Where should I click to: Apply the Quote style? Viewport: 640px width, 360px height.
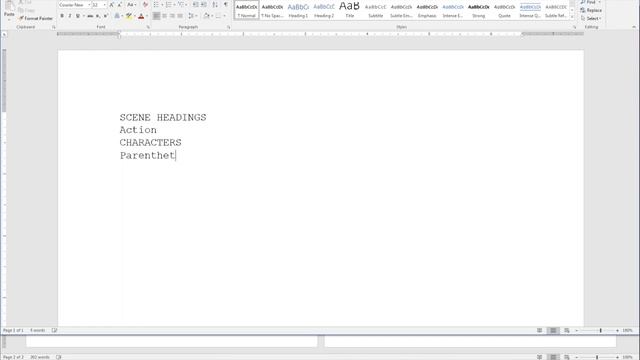tap(504, 10)
